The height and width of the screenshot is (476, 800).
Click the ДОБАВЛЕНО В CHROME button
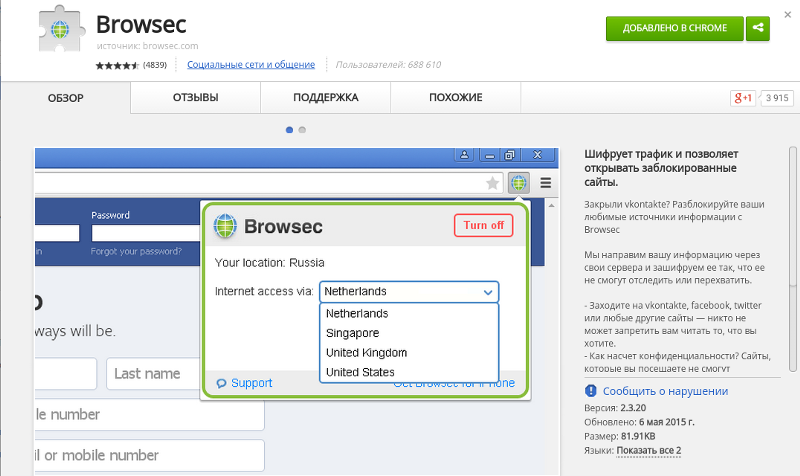(674, 28)
